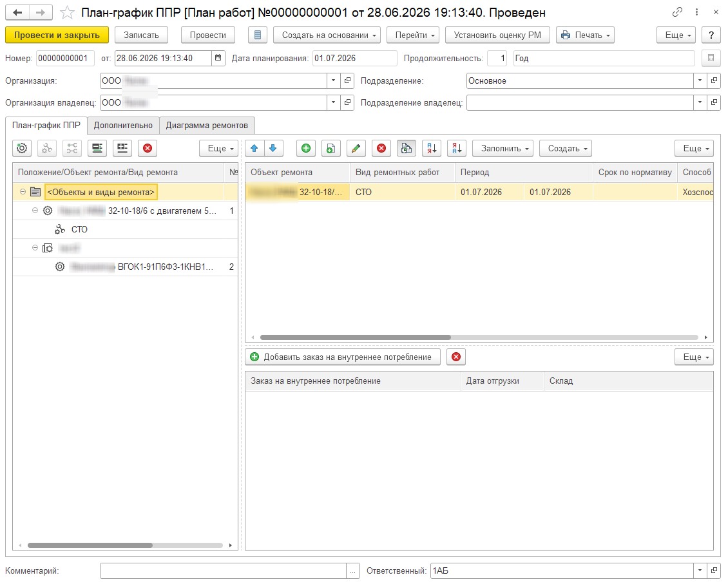Open the three-dot window menu
Image resolution: width=728 pixels, height=584 pixels.
coord(696,12)
